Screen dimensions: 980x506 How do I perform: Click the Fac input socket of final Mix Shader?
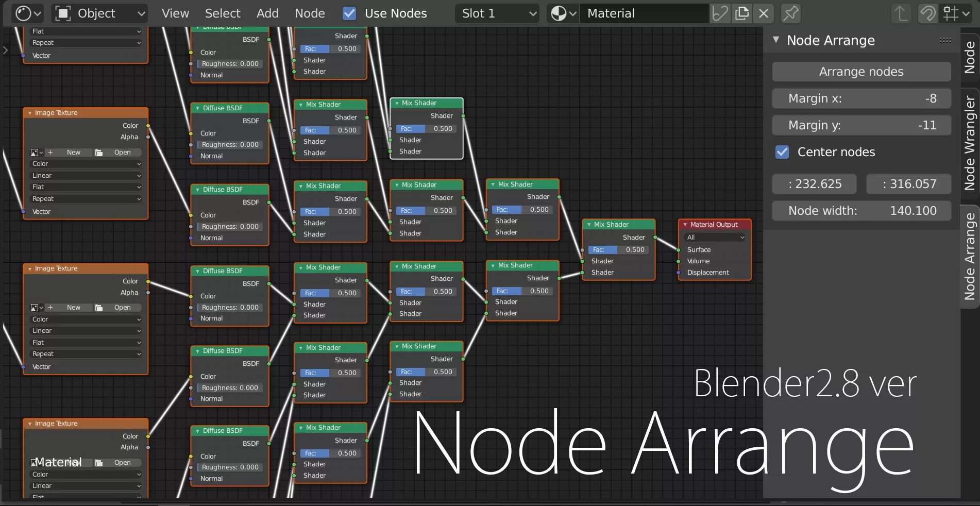point(582,250)
